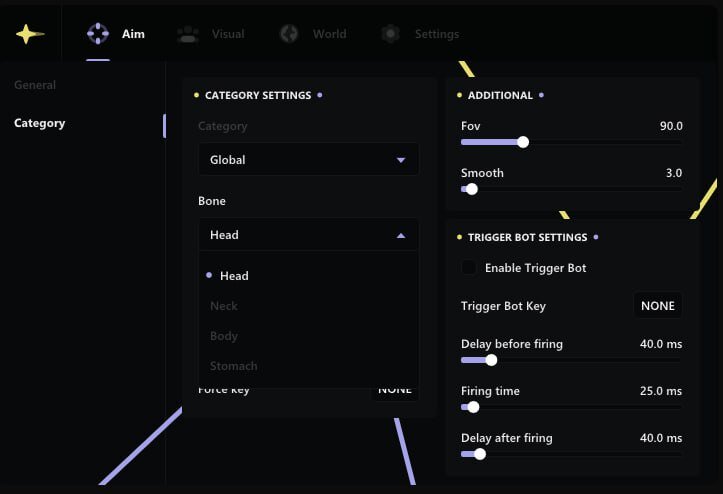Click the Visual tab people icon
The width and height of the screenshot is (723, 494).
(187, 34)
